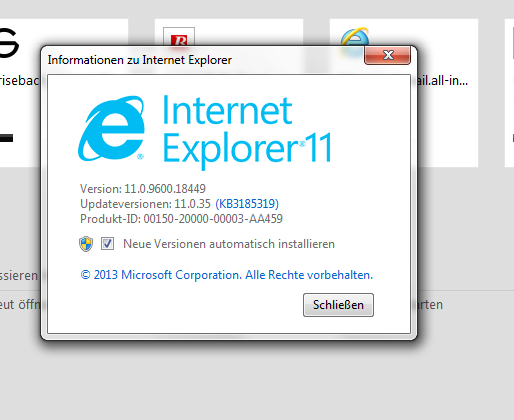Close the dialog with the red X

[x=388, y=55]
